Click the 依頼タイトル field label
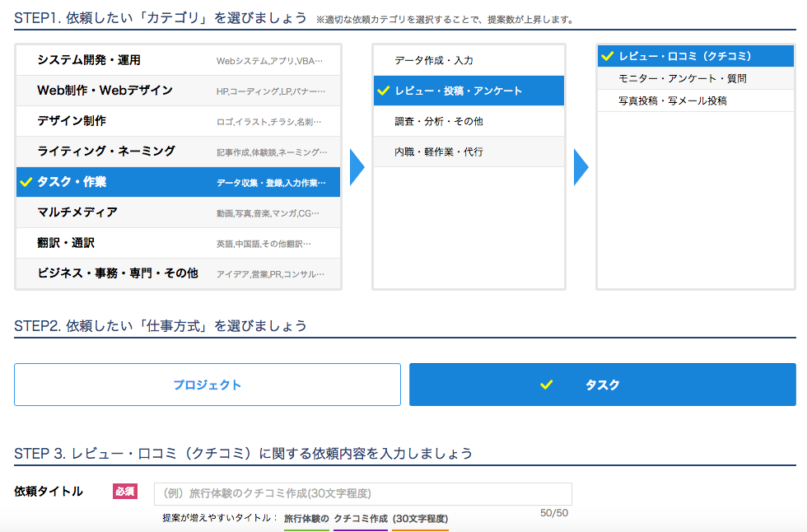The width and height of the screenshot is (807, 532). [49, 492]
